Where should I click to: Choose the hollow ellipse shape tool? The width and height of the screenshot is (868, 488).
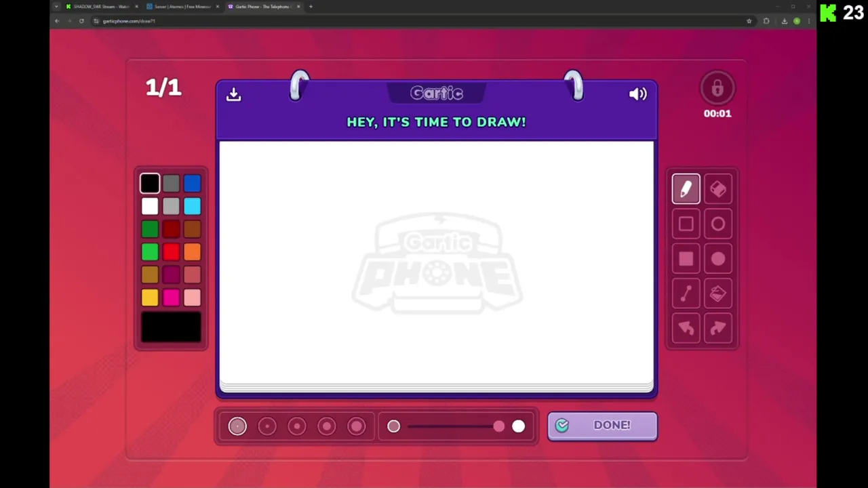(718, 224)
